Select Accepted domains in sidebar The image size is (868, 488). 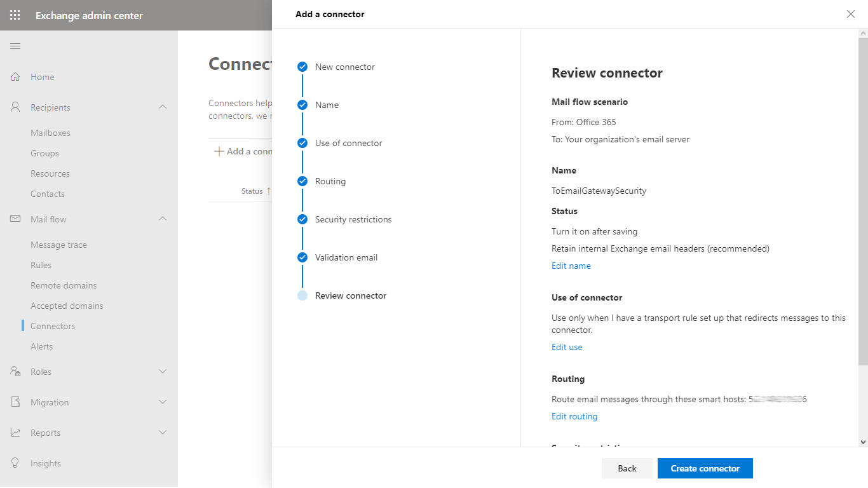click(x=67, y=306)
